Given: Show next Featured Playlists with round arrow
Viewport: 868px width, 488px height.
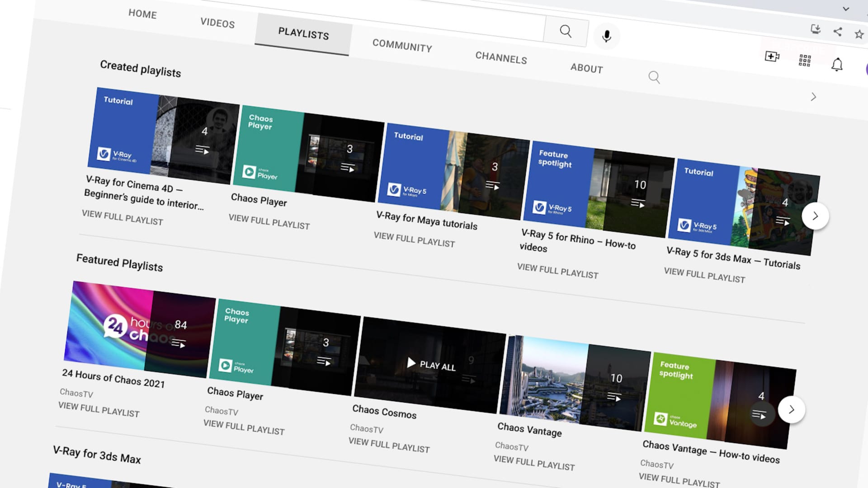Looking at the screenshot, I should pos(791,409).
